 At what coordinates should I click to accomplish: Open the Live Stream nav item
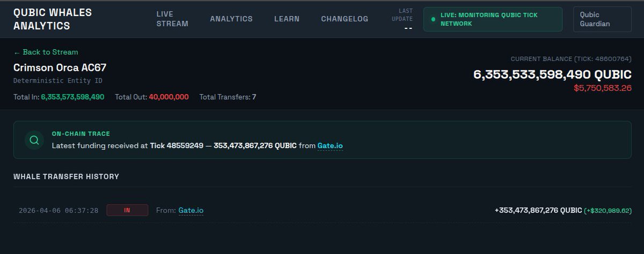click(172, 19)
